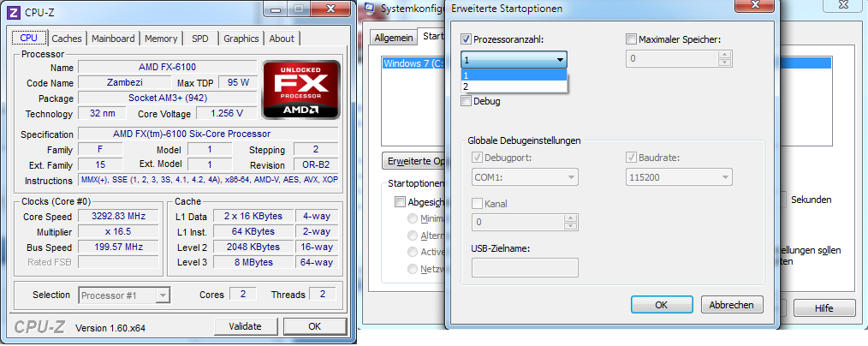This screenshot has width=868, height=346.
Task: Click the processor Name field AMD FX-6100
Action: pos(167,68)
